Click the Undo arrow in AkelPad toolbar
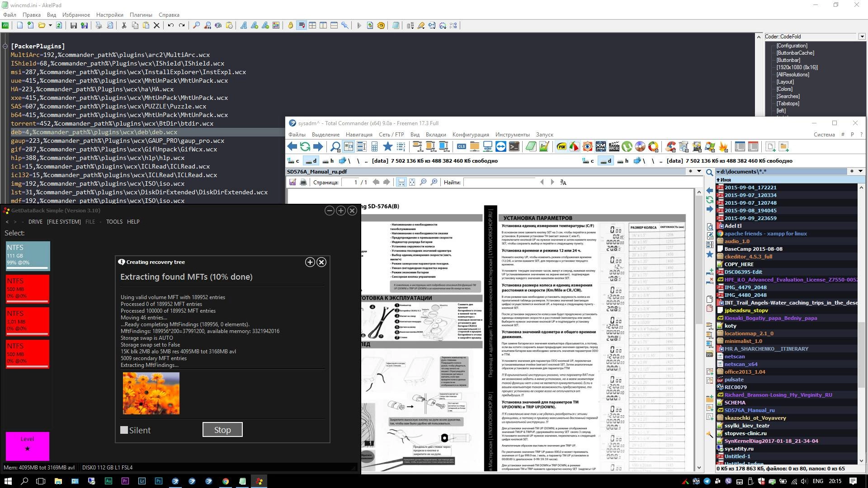868x488 pixels. tap(170, 25)
